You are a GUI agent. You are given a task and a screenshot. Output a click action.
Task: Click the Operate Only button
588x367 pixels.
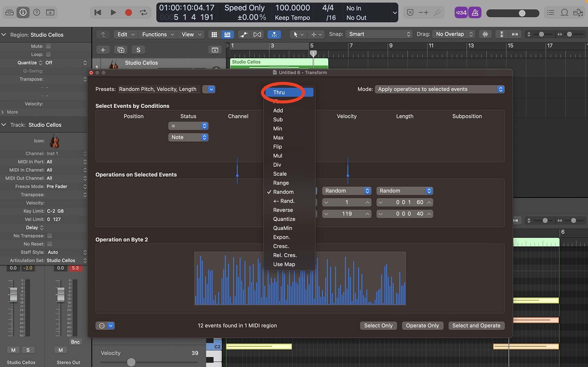[x=422, y=326]
